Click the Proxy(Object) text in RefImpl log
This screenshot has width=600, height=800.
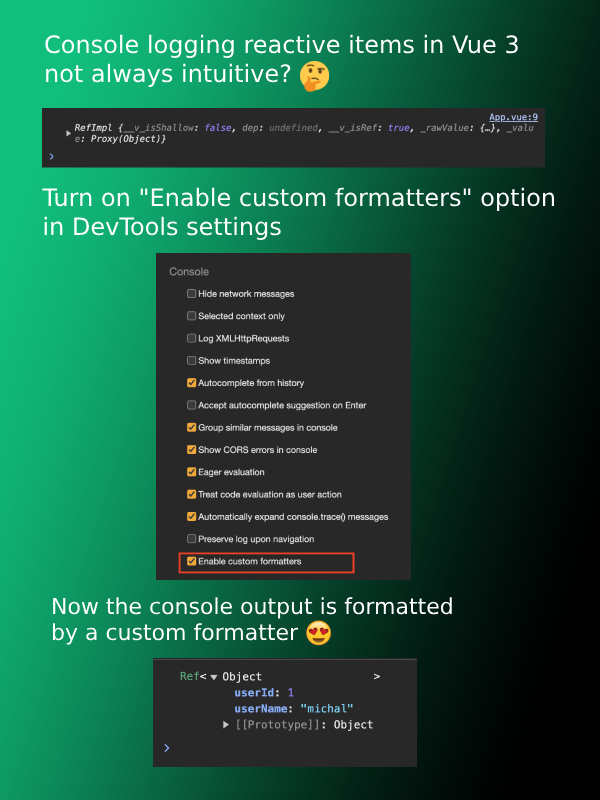point(128,139)
